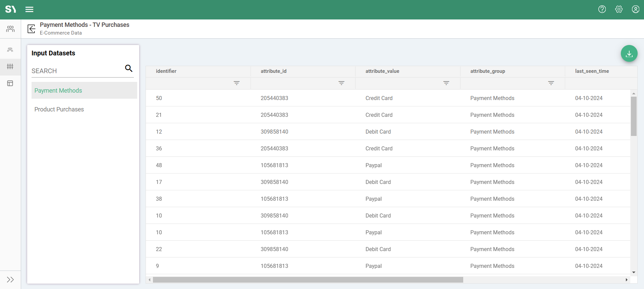Open the help question mark icon
The width and height of the screenshot is (644, 289).
[x=602, y=9]
